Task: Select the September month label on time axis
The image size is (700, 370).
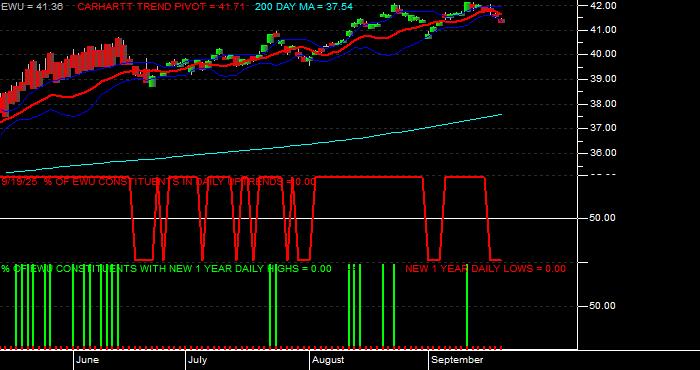Action: pyautogui.click(x=458, y=360)
